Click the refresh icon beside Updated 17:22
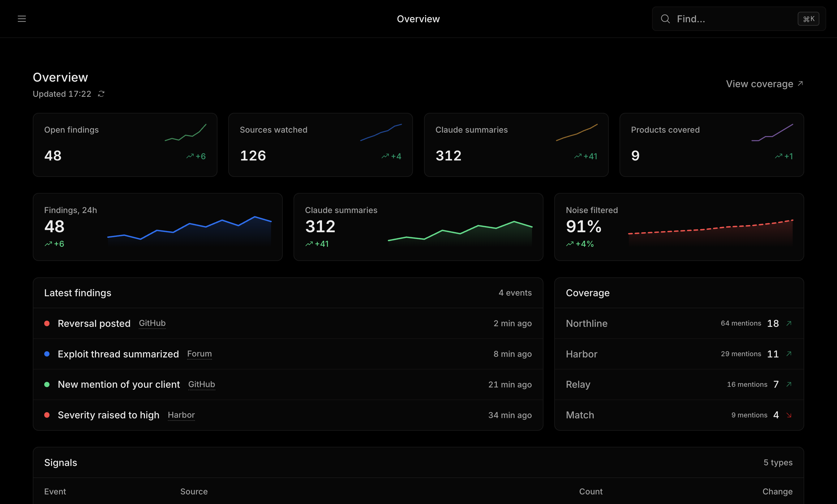The height and width of the screenshot is (504, 837). 101,94
